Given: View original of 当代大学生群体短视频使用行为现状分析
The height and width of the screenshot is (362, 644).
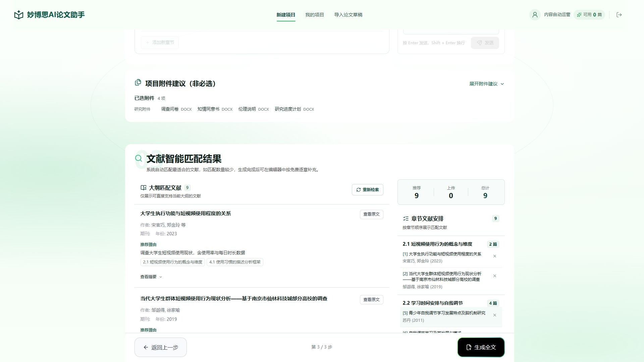Looking at the screenshot, I should tap(372, 300).
